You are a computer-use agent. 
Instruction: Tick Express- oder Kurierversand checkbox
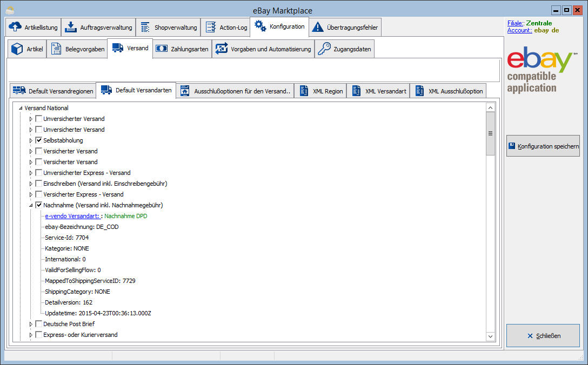click(38, 335)
